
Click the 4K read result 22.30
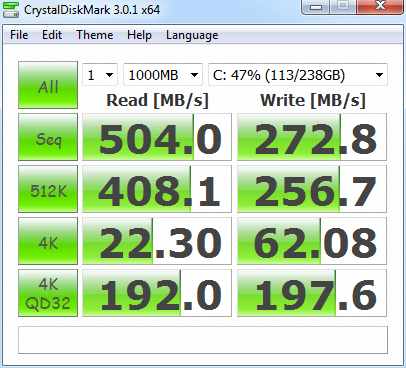[157, 241]
